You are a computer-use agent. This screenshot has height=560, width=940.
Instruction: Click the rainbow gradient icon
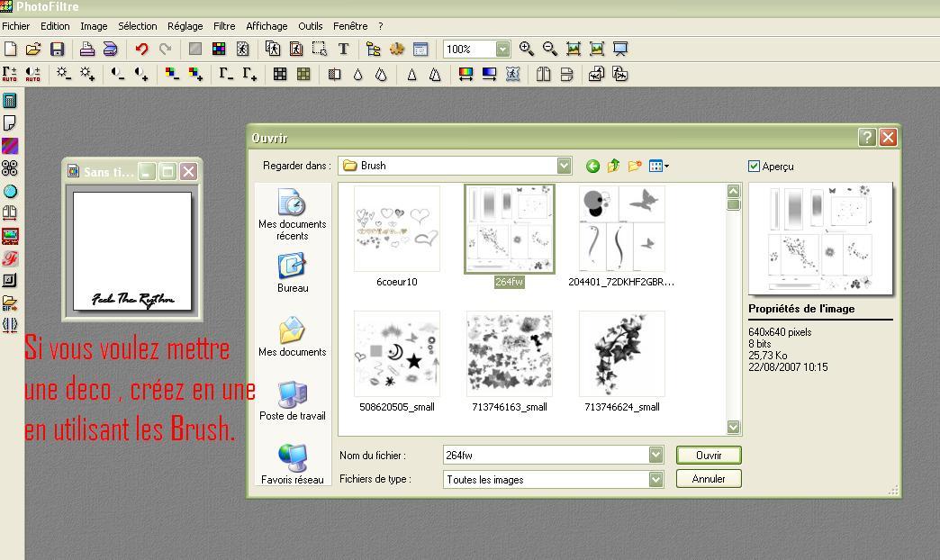(465, 75)
